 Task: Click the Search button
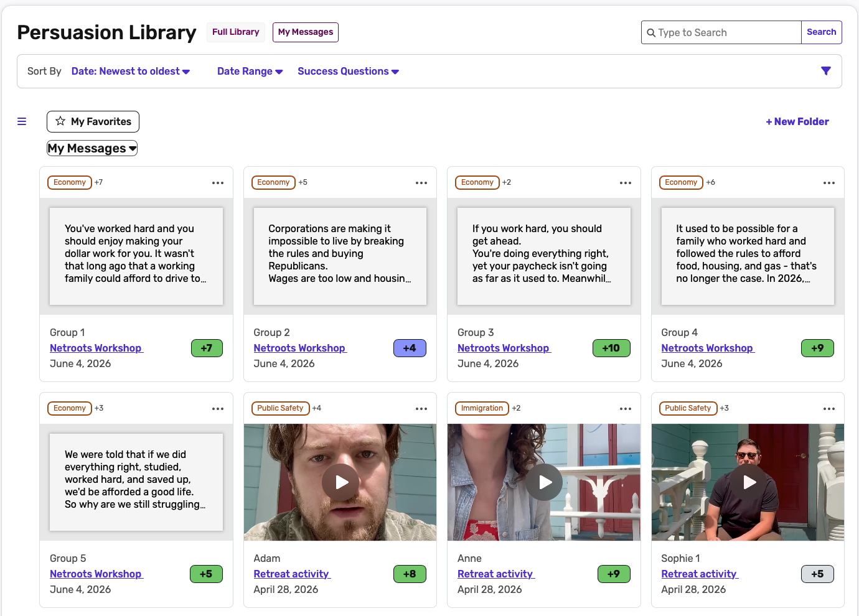pyautogui.click(x=821, y=32)
